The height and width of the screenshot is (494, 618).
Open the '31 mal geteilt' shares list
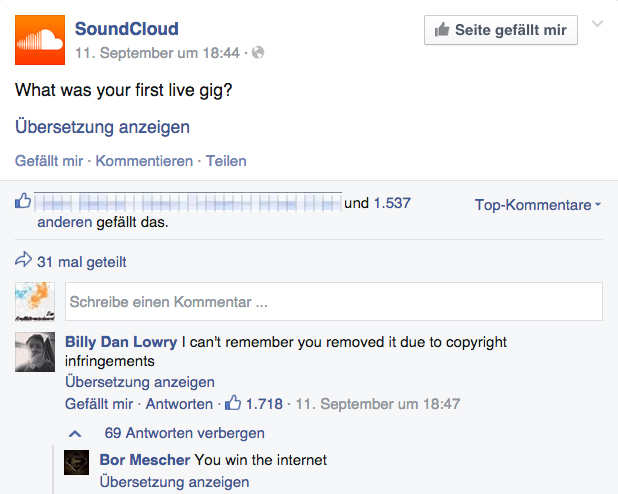(81, 262)
